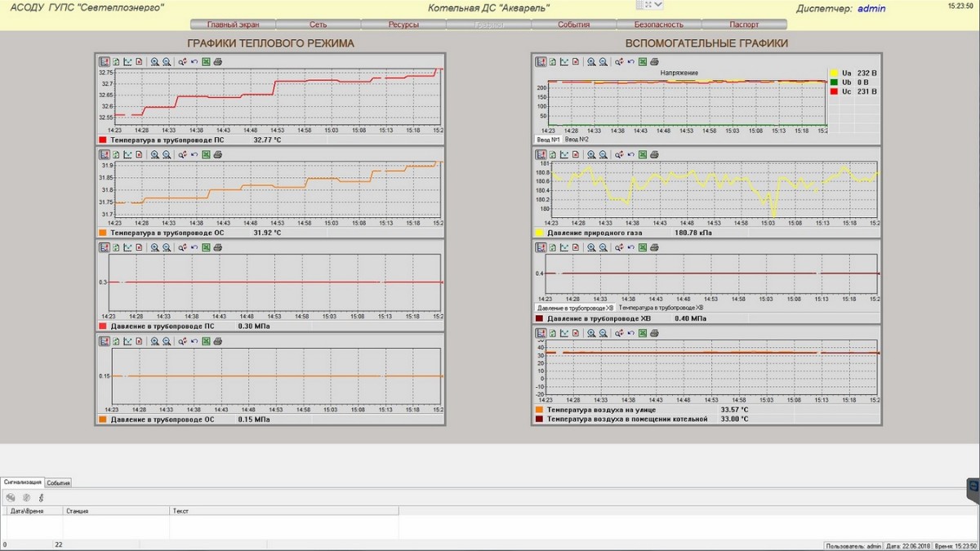Open the Ресурсы menu item
Viewport: 980px width, 551px height.
coord(403,24)
